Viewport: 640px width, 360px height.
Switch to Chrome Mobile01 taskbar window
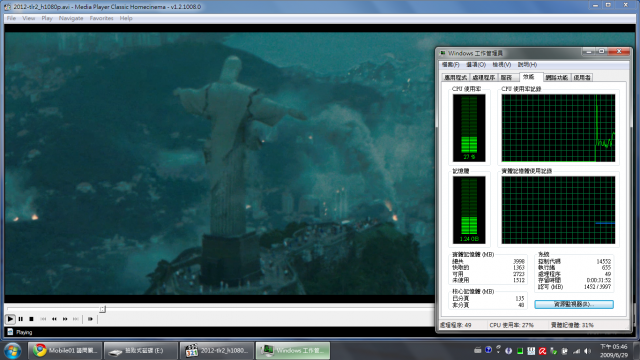65,351
